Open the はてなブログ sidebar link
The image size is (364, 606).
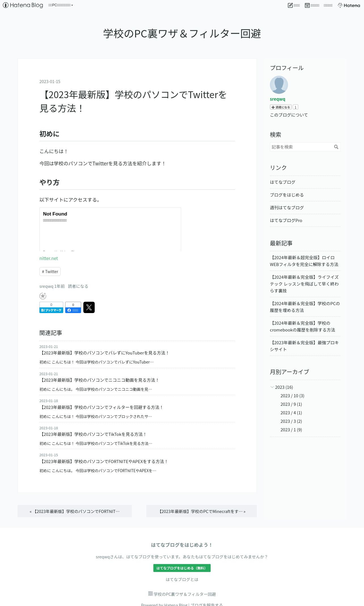point(282,182)
